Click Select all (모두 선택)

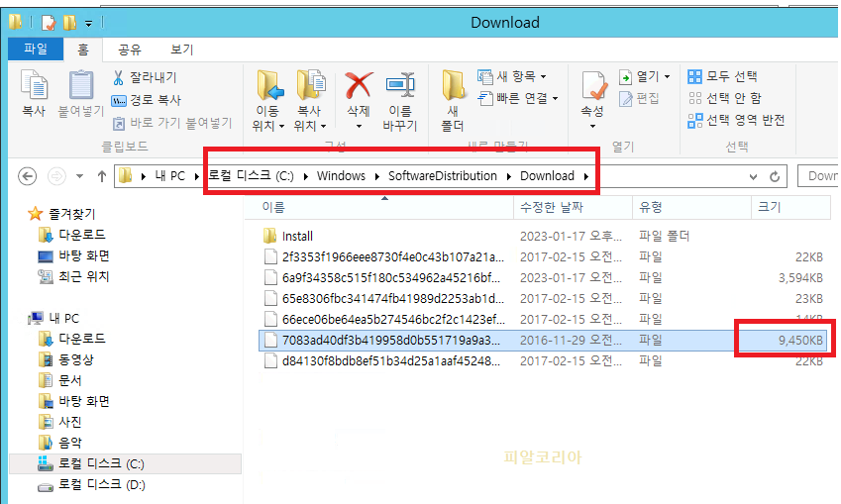pos(722,76)
